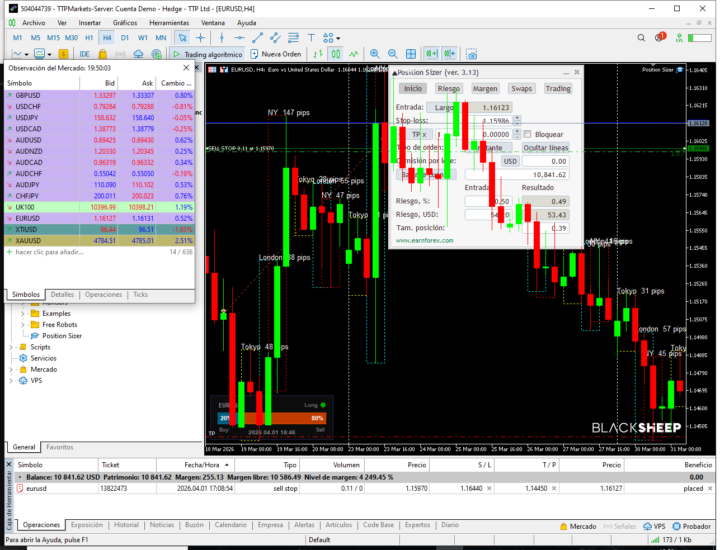
Task: Select the text label tool
Action: (311, 38)
